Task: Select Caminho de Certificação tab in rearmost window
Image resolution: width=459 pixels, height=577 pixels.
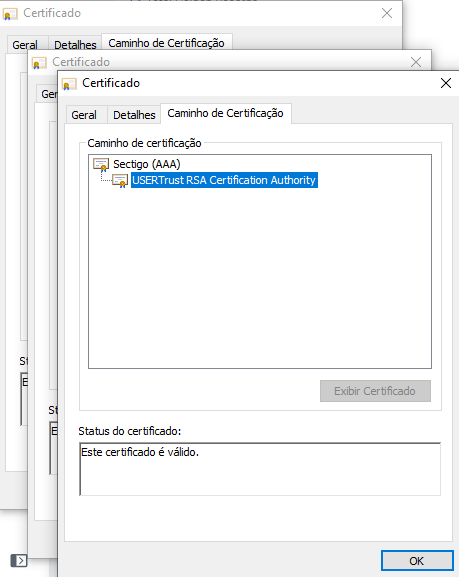Action: pyautogui.click(x=166, y=43)
